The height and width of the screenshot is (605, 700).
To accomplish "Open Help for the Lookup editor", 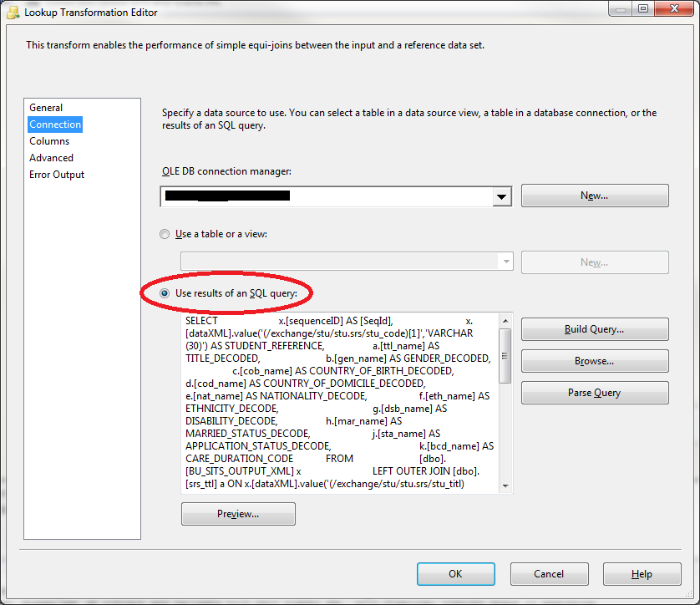I will (x=642, y=574).
